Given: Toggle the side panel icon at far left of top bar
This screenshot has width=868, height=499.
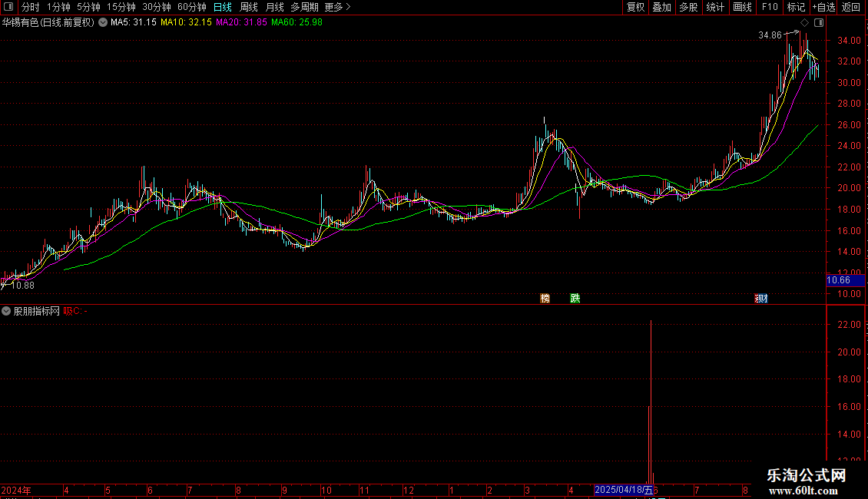Looking at the screenshot, I should pyautogui.click(x=8, y=7).
